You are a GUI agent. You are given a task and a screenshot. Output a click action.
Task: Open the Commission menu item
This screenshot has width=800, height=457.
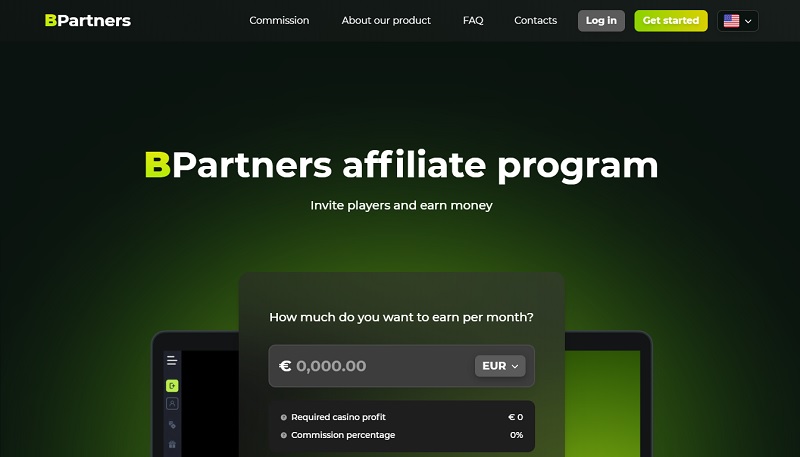point(279,20)
